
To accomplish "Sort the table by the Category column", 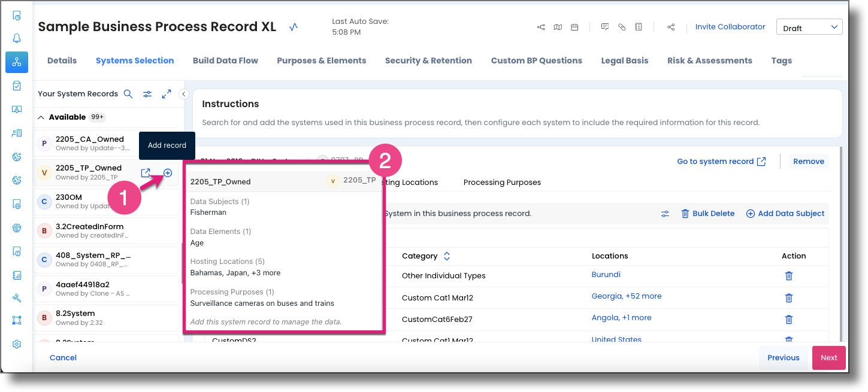I will click(x=446, y=256).
